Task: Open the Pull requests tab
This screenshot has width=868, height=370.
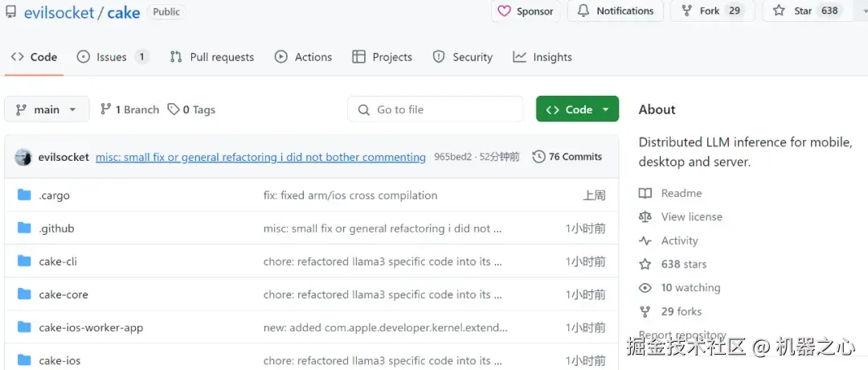Action: [211, 57]
